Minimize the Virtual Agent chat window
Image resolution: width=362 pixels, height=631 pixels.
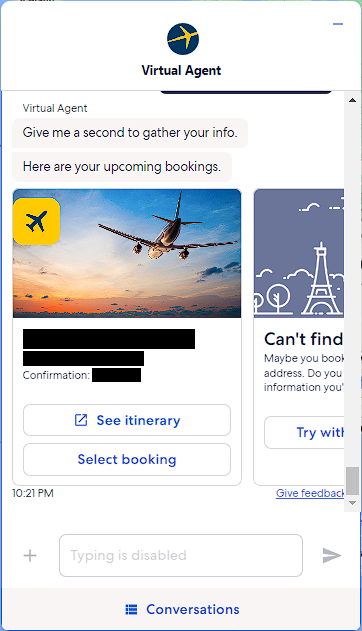(x=338, y=24)
